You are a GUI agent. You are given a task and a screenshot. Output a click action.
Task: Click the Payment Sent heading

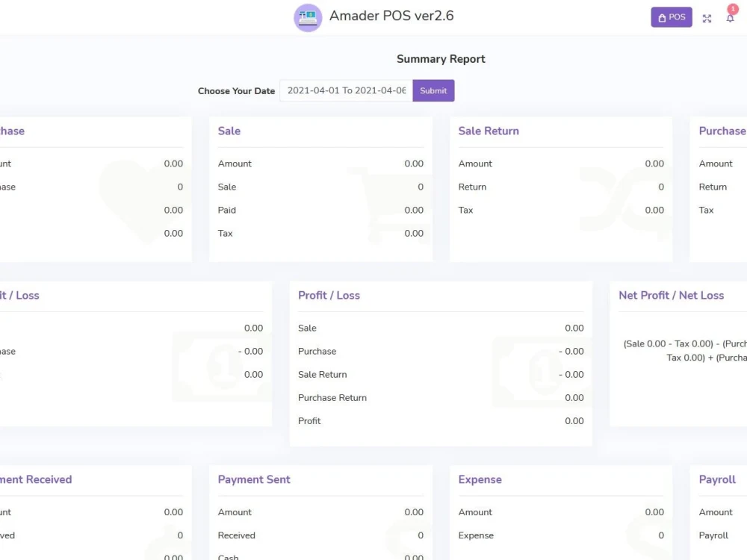254,479
